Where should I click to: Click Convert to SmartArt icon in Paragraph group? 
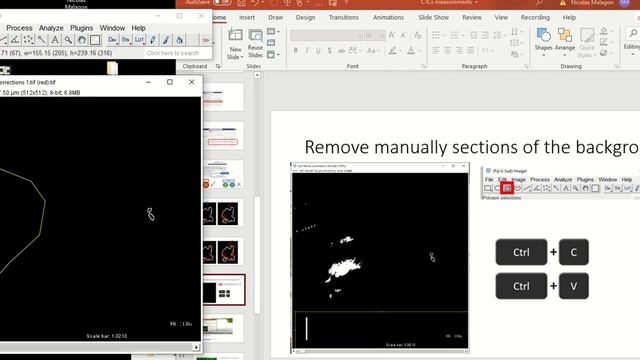click(x=514, y=53)
